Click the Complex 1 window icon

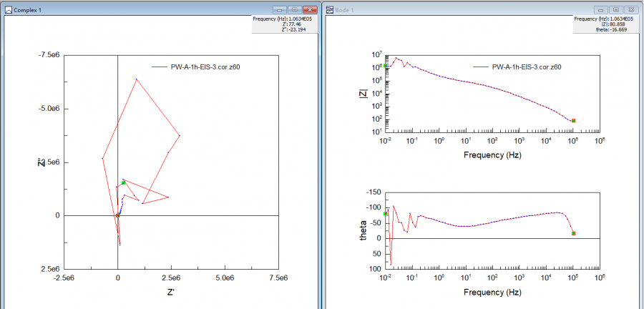8,10
